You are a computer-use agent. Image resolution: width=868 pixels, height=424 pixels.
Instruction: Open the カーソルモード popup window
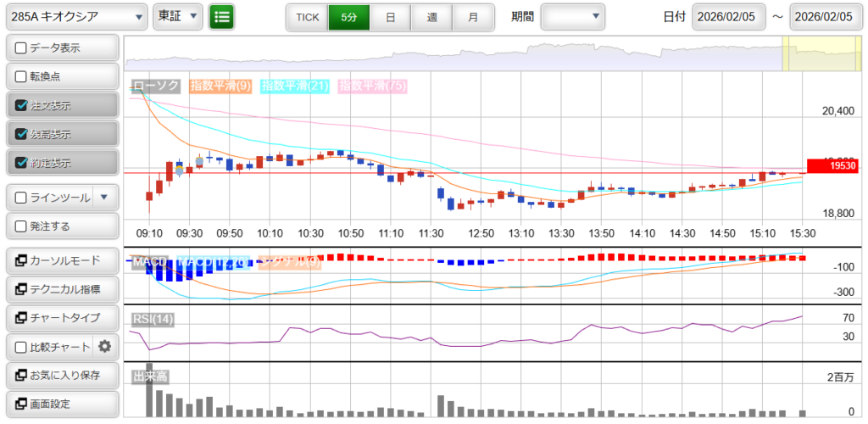coord(61,260)
